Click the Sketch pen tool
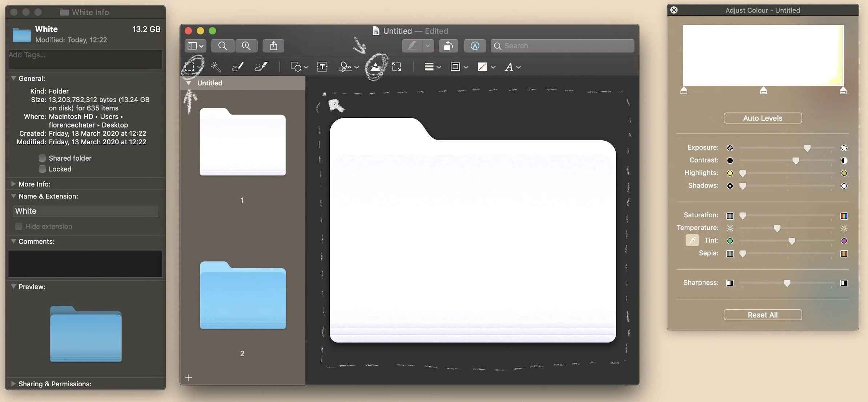The image size is (868, 402). (237, 67)
